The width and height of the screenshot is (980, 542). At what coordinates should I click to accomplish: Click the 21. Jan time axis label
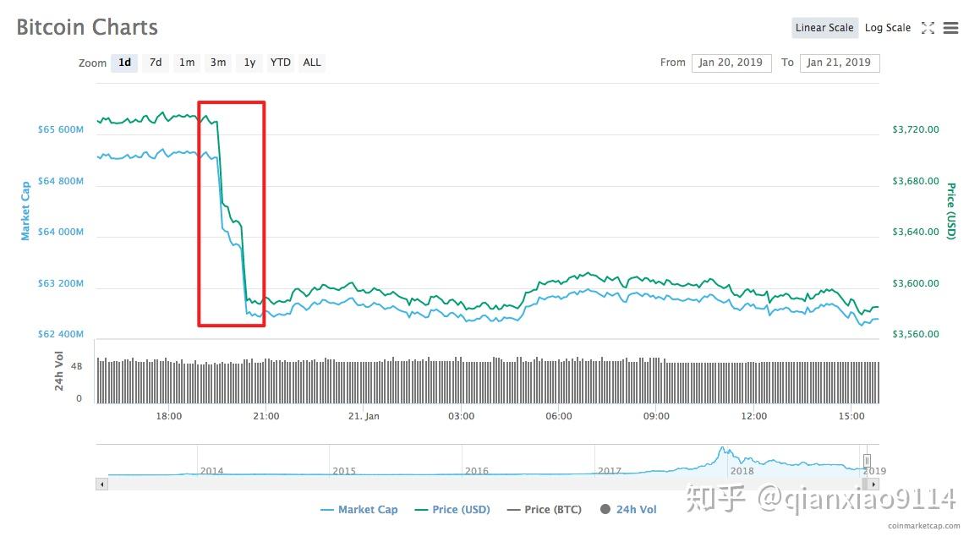pos(364,416)
